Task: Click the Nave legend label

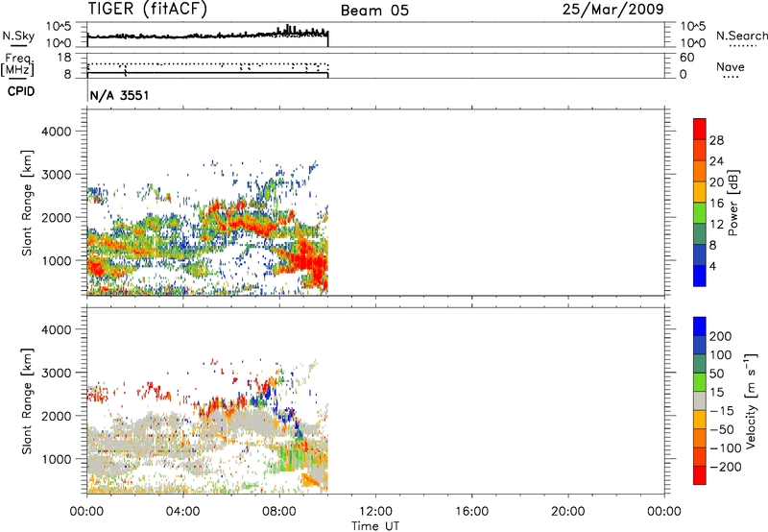Action: pos(731,66)
